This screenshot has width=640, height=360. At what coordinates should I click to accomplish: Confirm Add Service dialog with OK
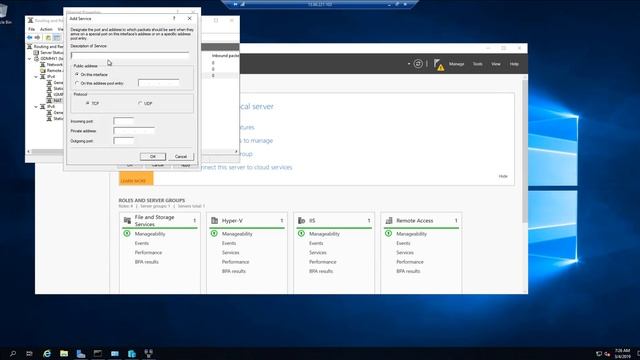[x=153, y=156]
